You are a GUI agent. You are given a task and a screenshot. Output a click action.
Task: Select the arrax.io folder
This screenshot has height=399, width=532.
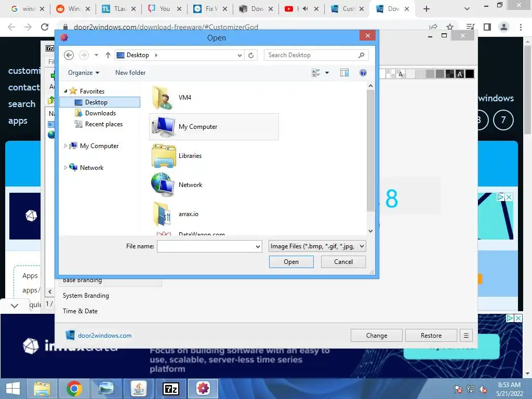(214, 214)
